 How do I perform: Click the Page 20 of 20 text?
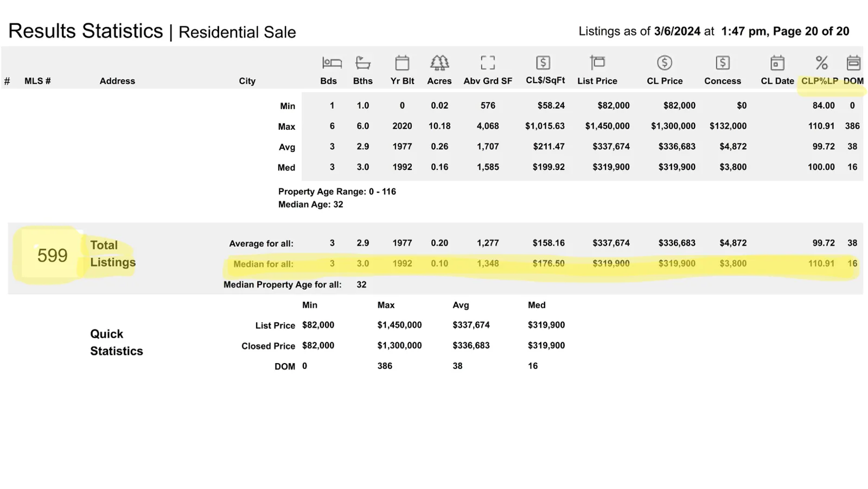(x=811, y=31)
